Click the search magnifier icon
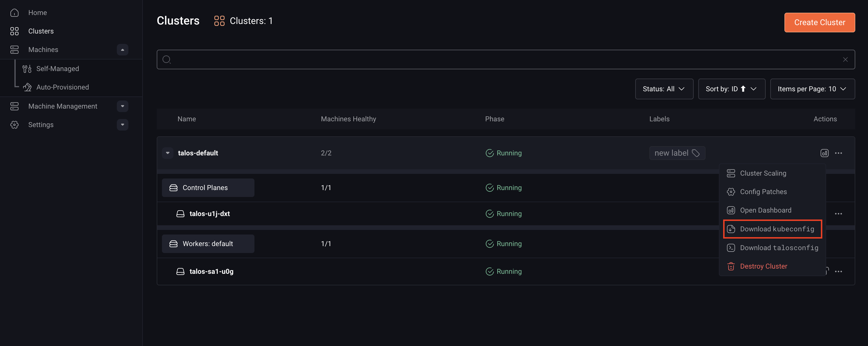The width and height of the screenshot is (868, 346). click(x=167, y=59)
